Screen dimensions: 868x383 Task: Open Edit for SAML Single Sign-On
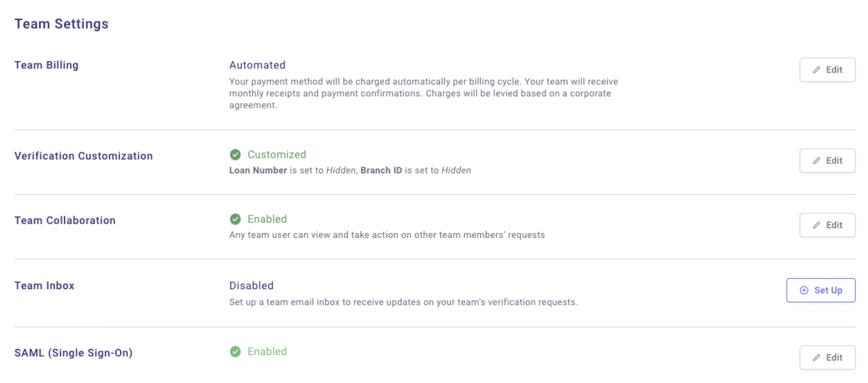click(x=827, y=357)
